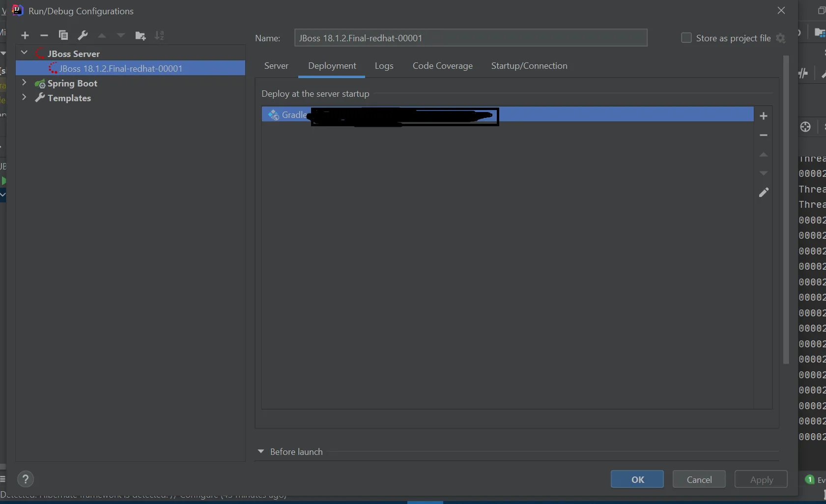Create new folder for configurations

click(141, 35)
